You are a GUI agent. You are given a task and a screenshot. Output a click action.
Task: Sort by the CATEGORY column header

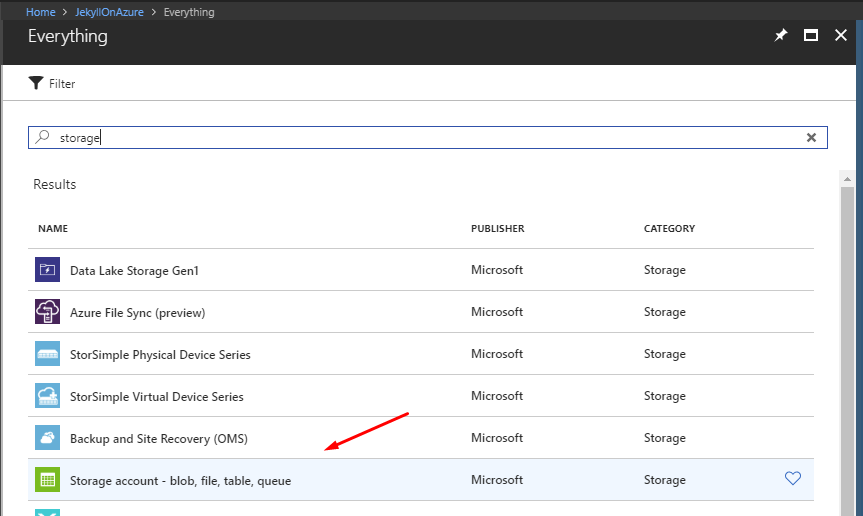(669, 228)
